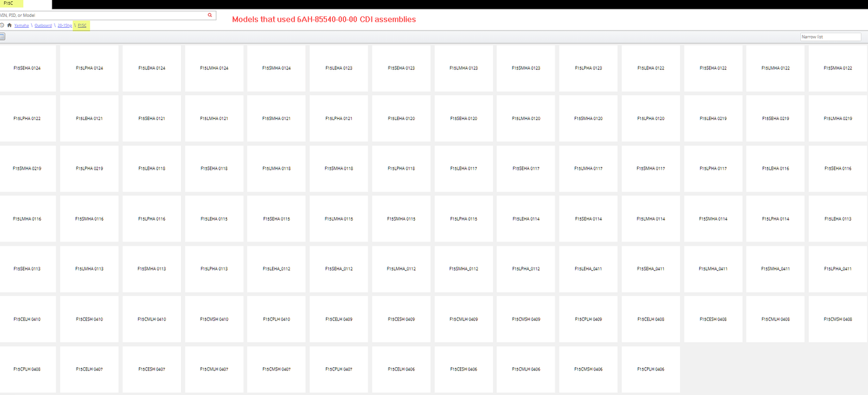Open the Yamaha breadcrumb link
The height and width of the screenshot is (395, 868).
(22, 25)
